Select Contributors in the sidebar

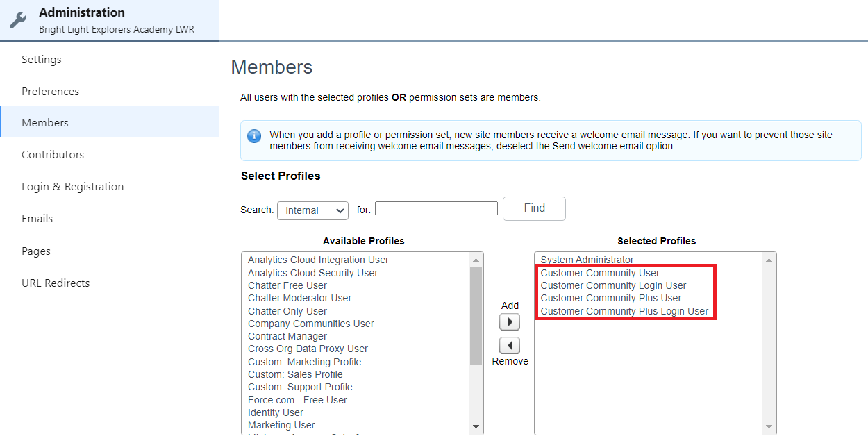[x=53, y=155]
